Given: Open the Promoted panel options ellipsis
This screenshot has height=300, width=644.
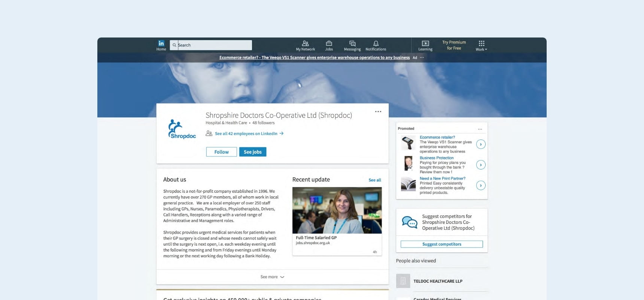Looking at the screenshot, I should tap(480, 129).
